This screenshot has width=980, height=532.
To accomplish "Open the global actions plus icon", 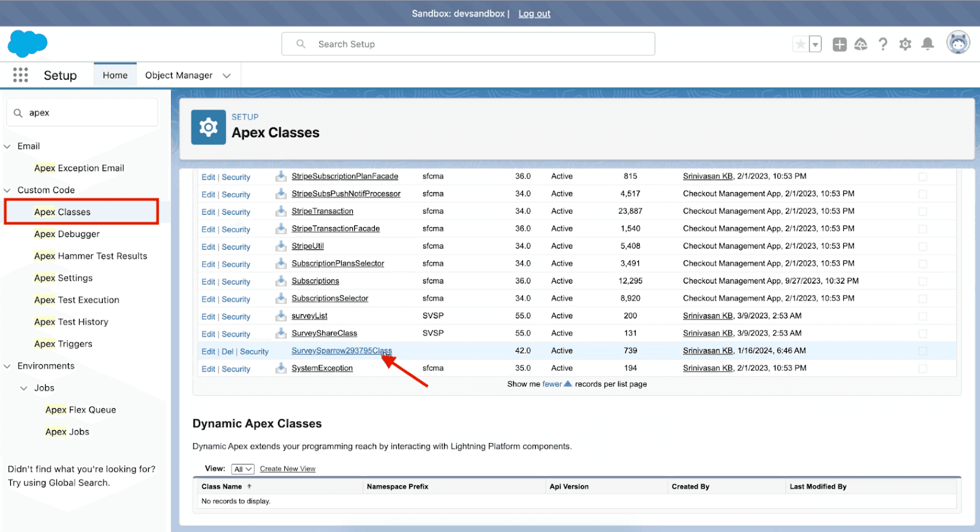I will (x=839, y=44).
